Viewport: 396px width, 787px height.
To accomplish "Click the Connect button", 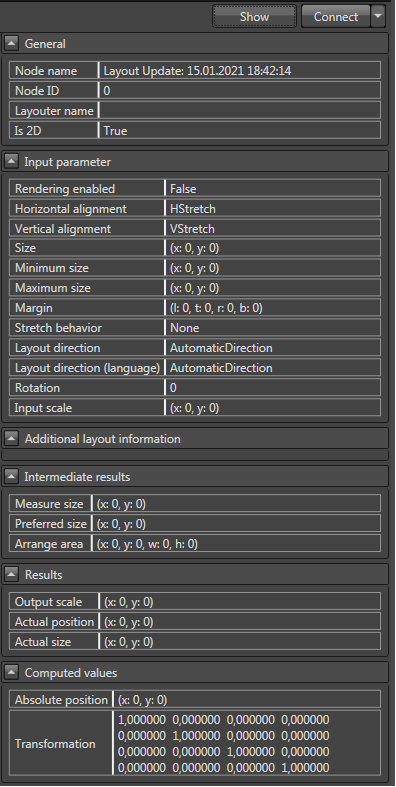I will 336,17.
